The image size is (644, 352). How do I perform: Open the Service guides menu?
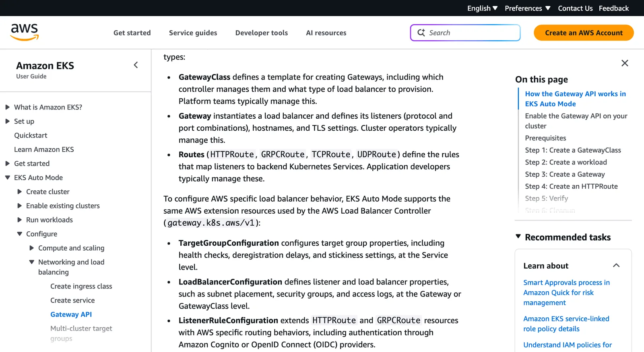click(x=193, y=33)
